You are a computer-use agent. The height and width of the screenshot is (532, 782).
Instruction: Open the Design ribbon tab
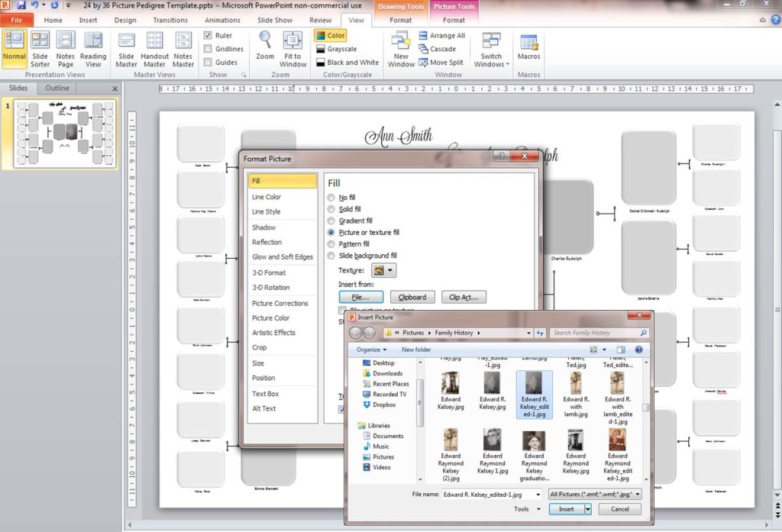125,20
